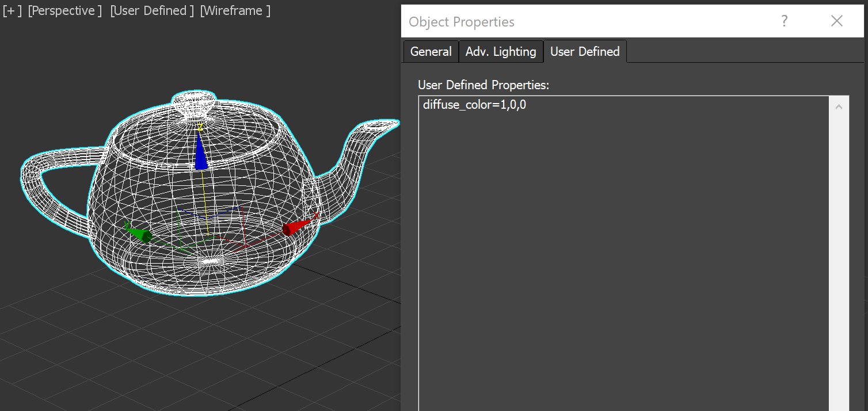
Task: Select the diffuse_color=1,0,0 property line
Action: point(474,104)
